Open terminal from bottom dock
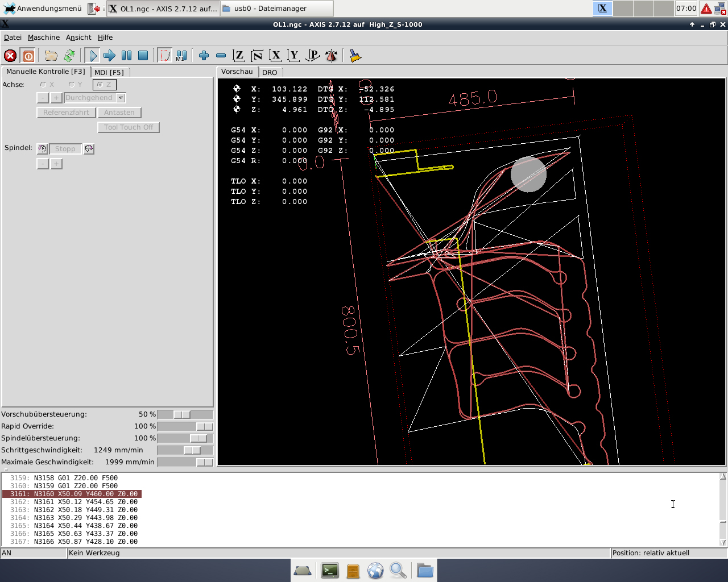 [330, 570]
